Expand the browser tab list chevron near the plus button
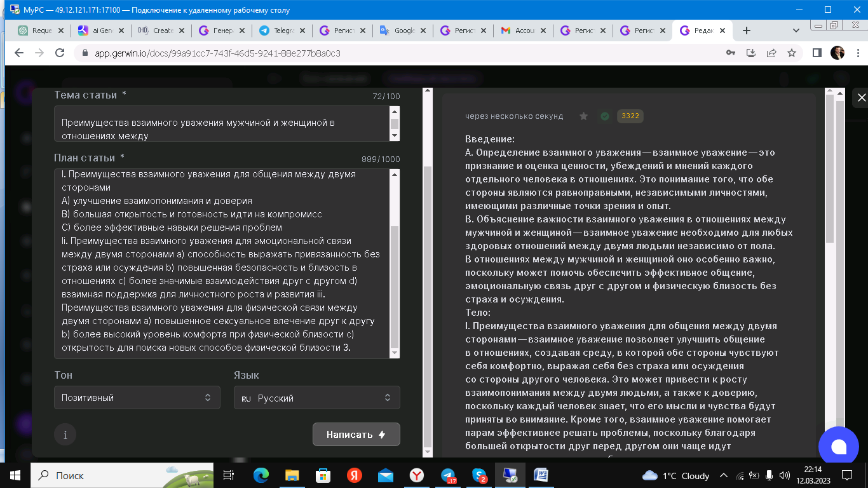Viewport: 868px width, 488px height. tap(796, 30)
